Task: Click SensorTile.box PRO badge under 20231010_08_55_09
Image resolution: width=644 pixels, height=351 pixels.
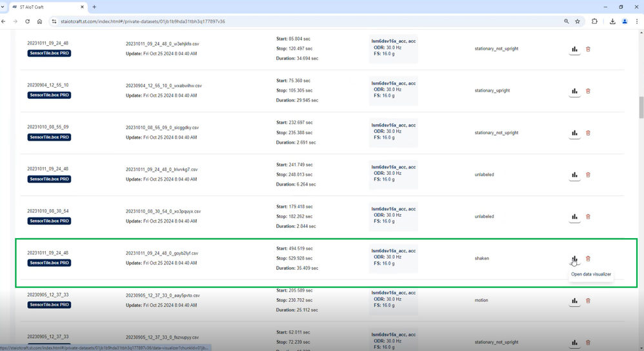Action: coord(49,137)
